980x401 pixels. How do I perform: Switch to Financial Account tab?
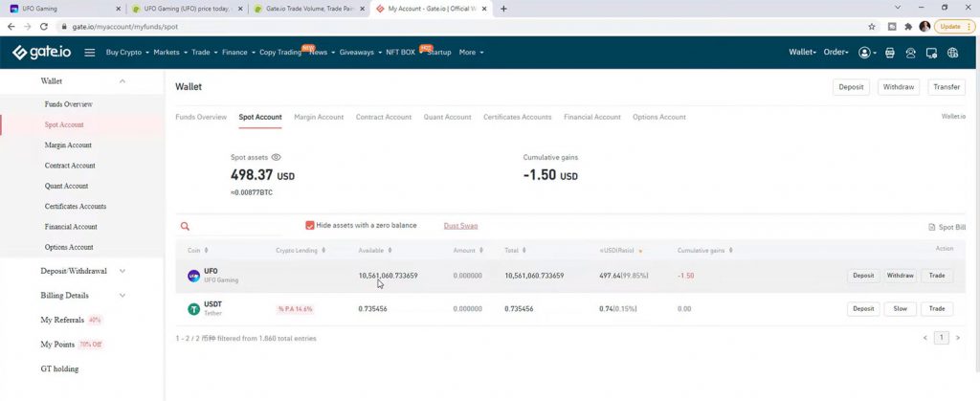tap(592, 117)
